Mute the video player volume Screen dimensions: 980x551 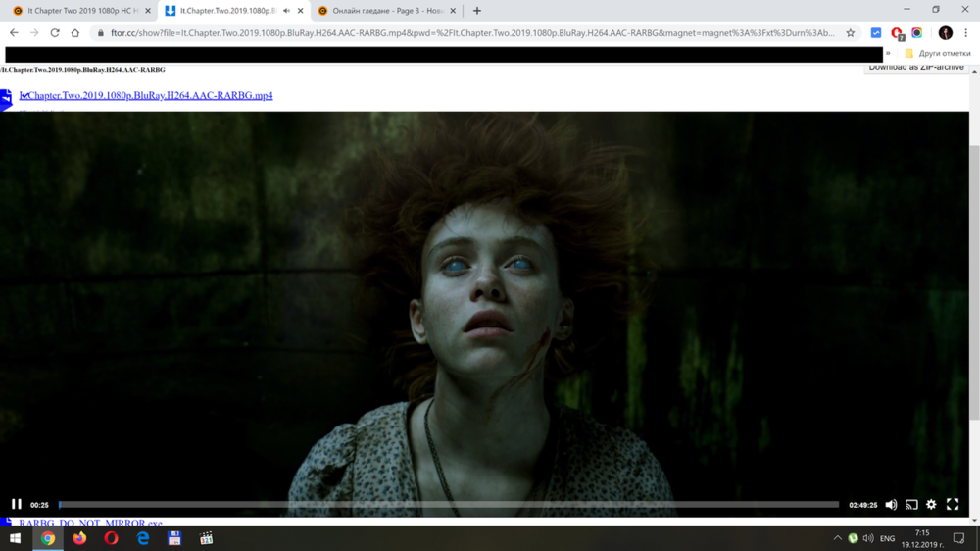click(x=891, y=505)
